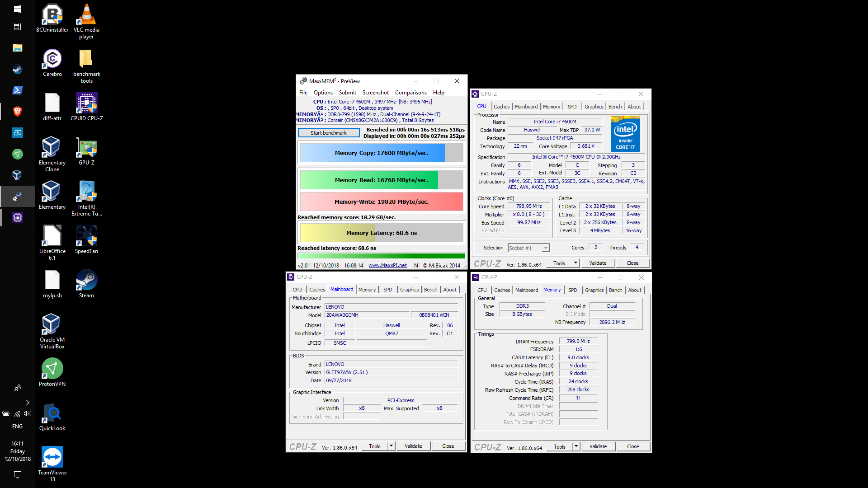This screenshot has width=868, height=488.
Task: Open QuickLook desktop shortcut
Action: [52, 417]
